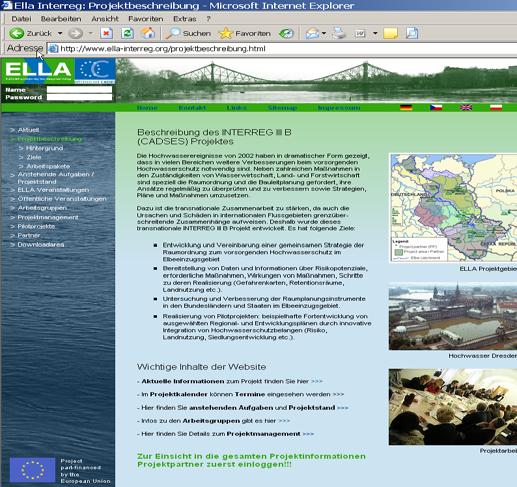Click the Links navigation link

(237, 108)
